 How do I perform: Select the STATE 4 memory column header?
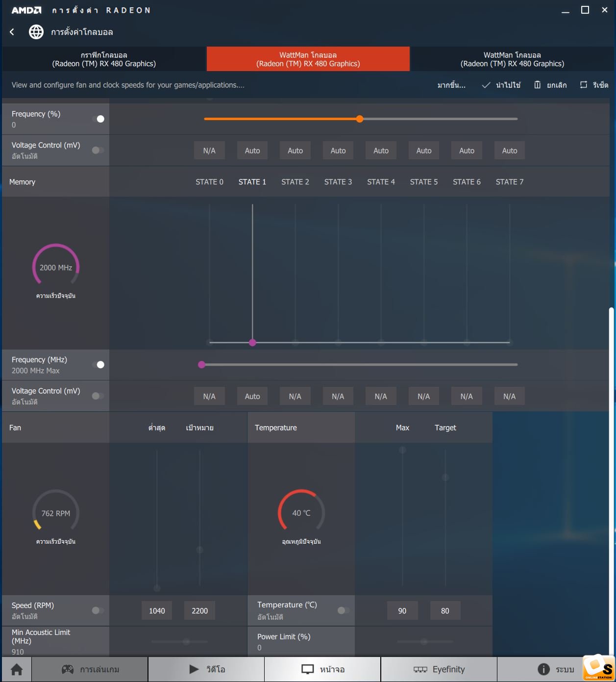(x=381, y=182)
